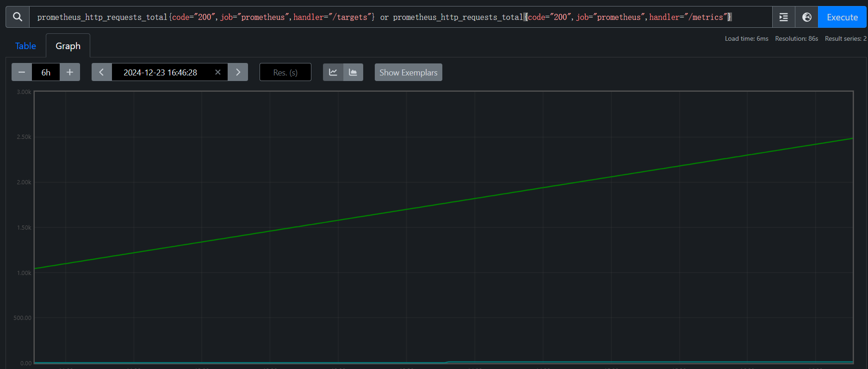Decrease the graph range with the minus button

[x=22, y=72]
